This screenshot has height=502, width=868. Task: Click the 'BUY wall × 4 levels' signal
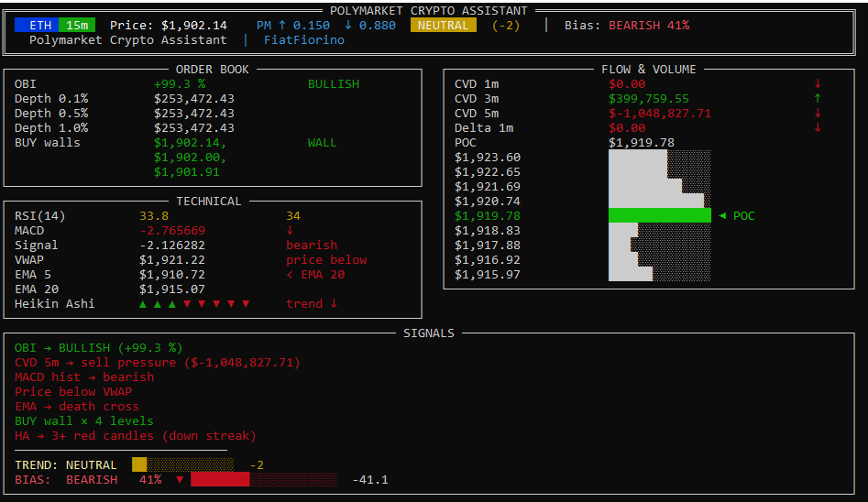pos(84,421)
